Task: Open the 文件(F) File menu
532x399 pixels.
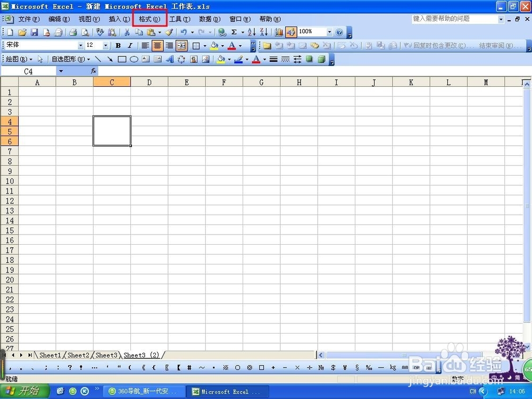Action: (29, 19)
